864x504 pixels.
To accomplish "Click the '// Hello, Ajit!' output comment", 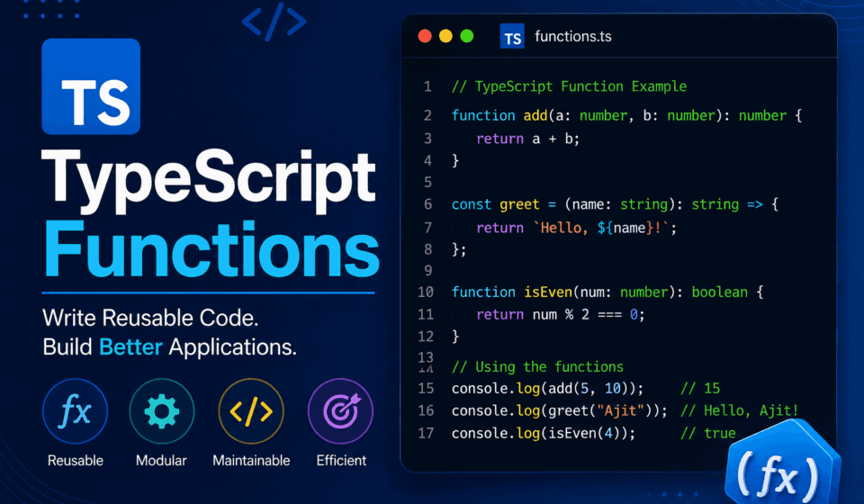I will click(740, 411).
